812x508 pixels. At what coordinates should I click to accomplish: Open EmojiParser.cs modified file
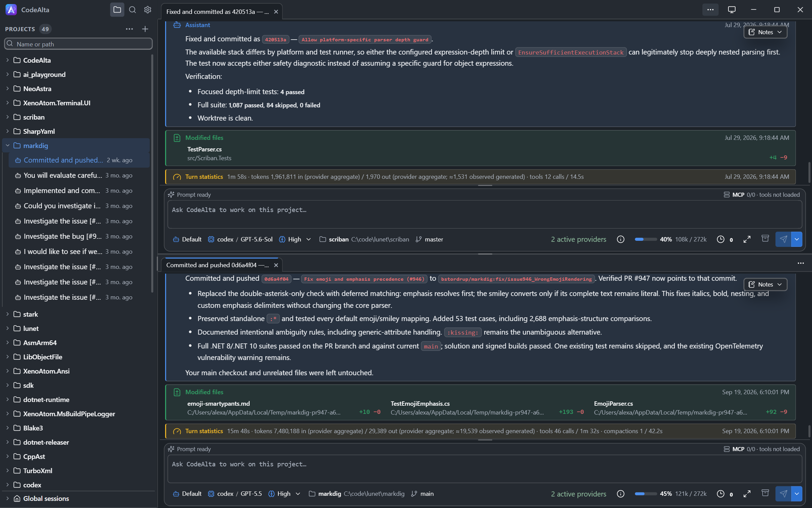(613, 404)
